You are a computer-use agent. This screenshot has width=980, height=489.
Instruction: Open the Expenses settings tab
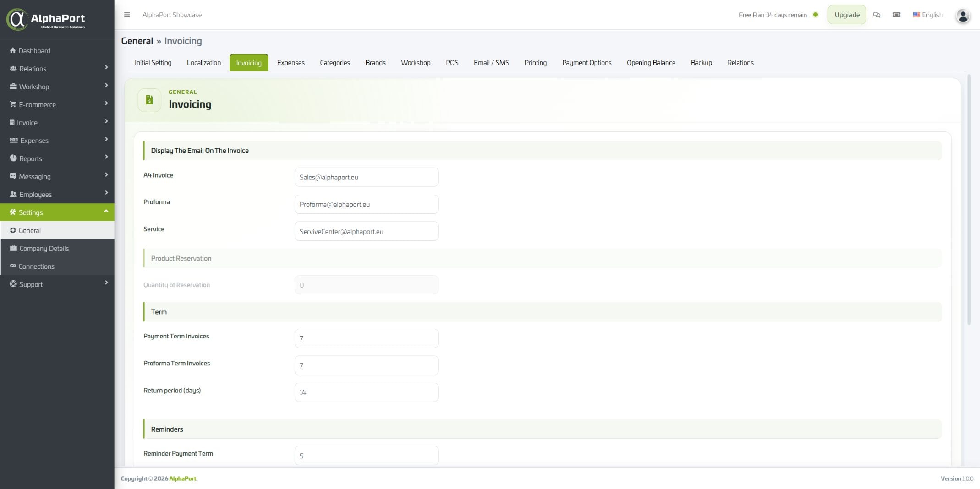[291, 63]
